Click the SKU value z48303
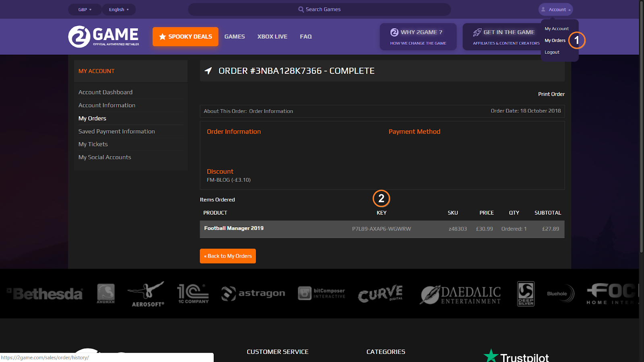Image resolution: width=644 pixels, height=362 pixels. click(458, 229)
